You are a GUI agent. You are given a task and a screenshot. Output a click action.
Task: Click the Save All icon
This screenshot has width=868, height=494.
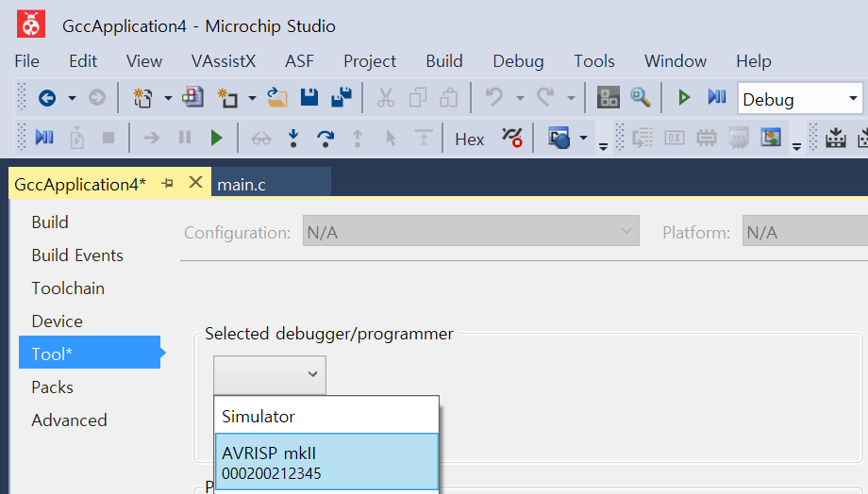(341, 98)
